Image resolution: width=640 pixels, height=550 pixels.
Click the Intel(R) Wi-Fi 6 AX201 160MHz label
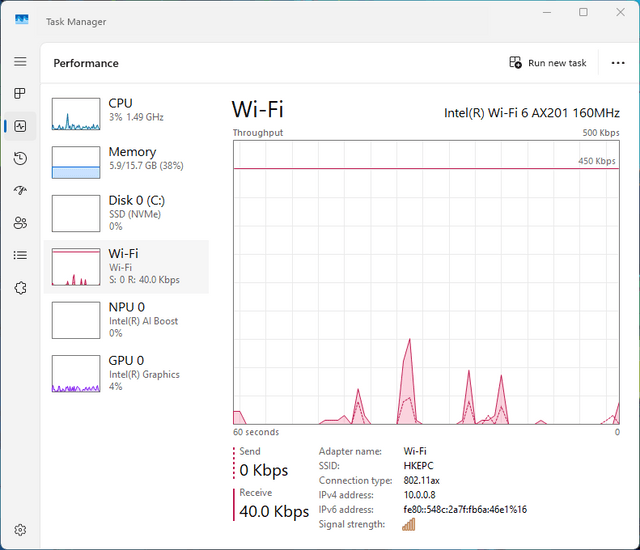pos(532,113)
